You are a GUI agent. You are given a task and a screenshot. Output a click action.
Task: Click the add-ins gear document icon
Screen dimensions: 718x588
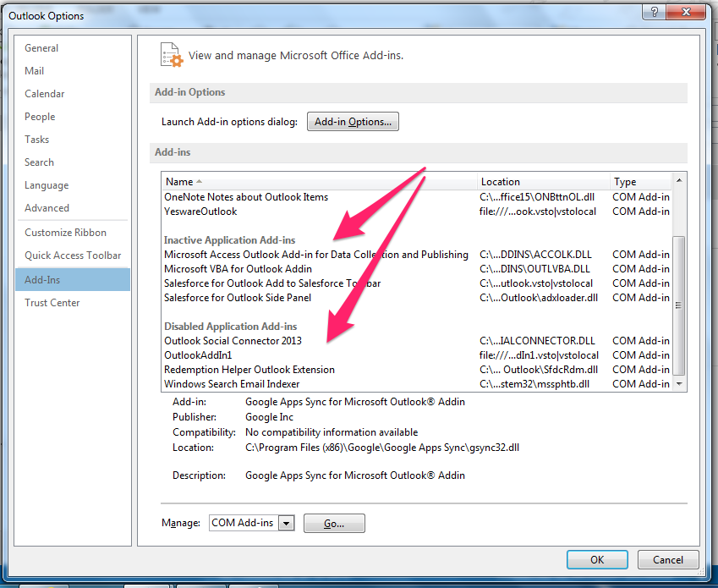pyautogui.click(x=172, y=55)
